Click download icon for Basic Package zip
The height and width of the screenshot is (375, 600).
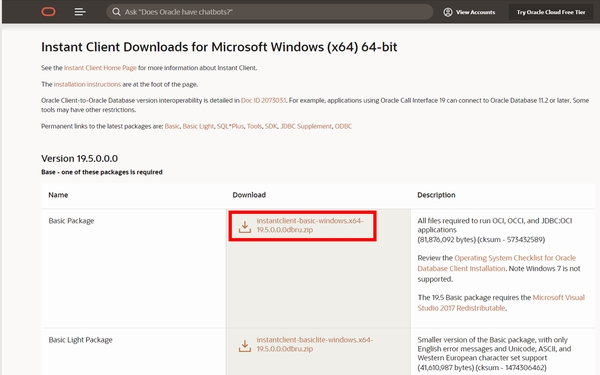point(245,226)
